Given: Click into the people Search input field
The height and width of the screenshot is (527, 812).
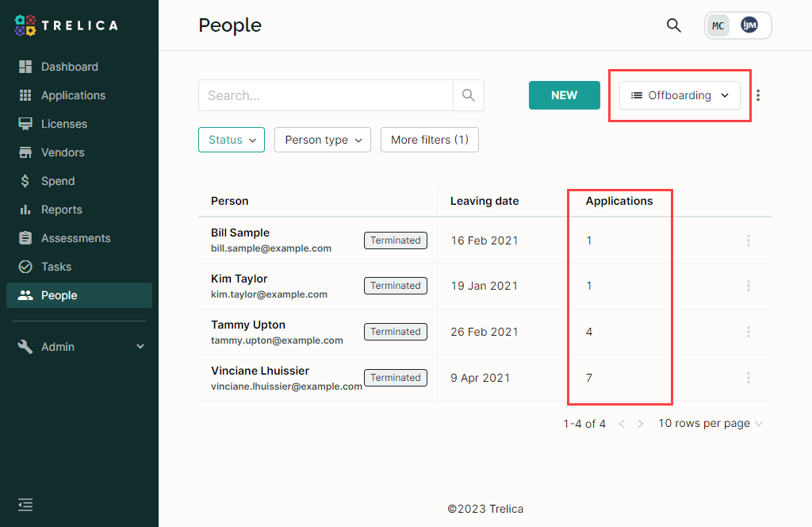Looking at the screenshot, I should 325,95.
